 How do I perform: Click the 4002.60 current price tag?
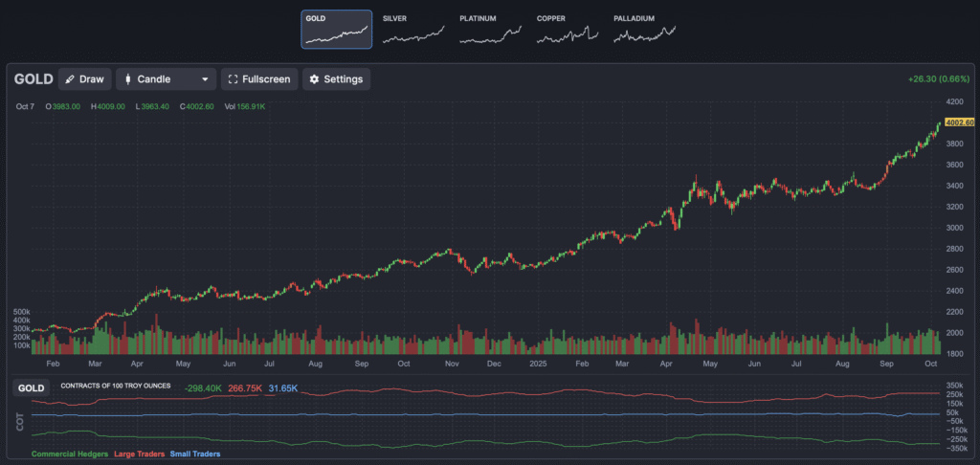958,122
